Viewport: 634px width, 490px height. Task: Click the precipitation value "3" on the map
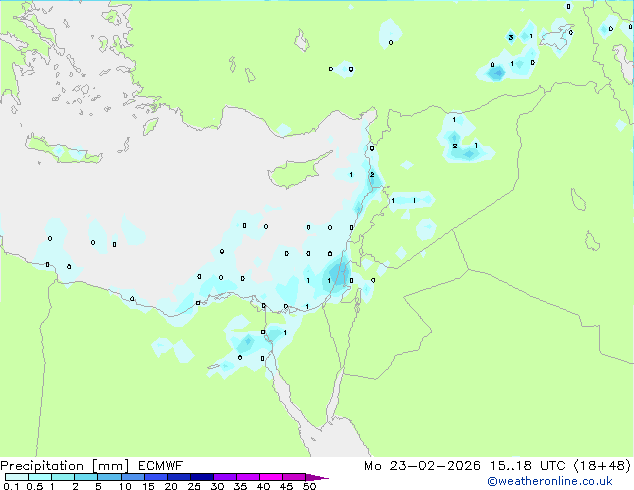(x=511, y=38)
